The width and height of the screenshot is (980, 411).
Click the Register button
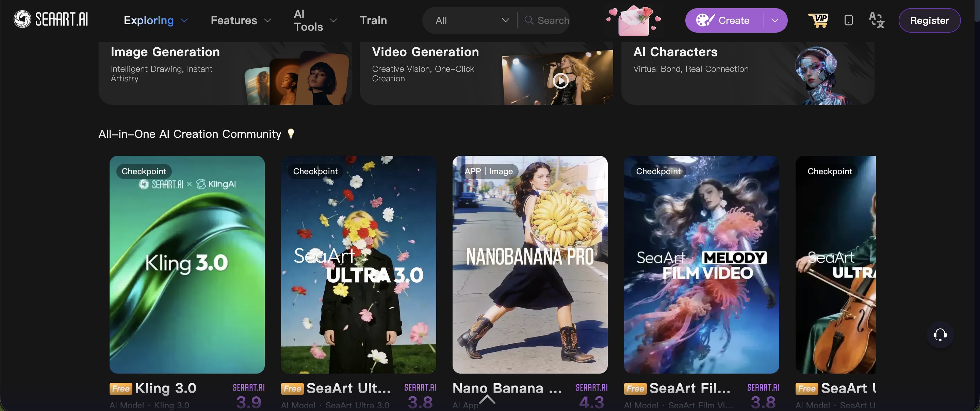pyautogui.click(x=929, y=20)
